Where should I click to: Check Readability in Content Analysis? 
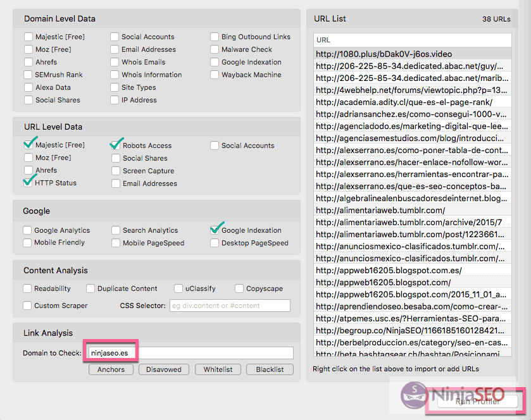click(28, 288)
